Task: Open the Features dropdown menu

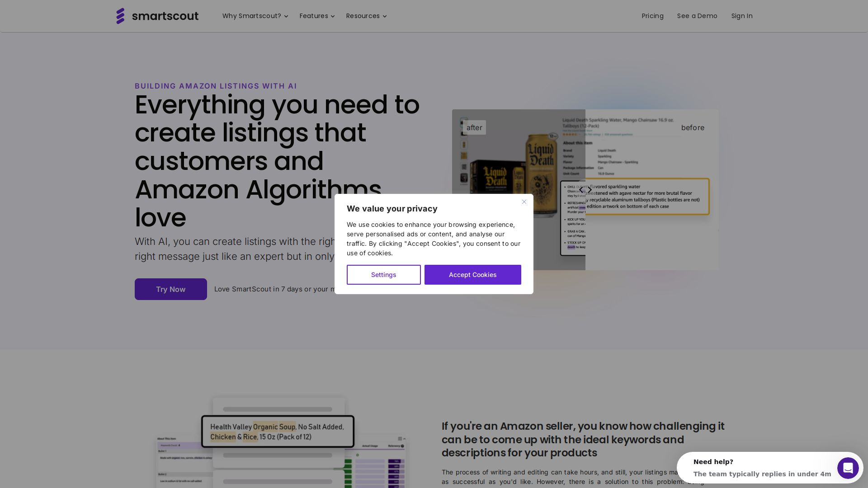Action: pyautogui.click(x=314, y=16)
